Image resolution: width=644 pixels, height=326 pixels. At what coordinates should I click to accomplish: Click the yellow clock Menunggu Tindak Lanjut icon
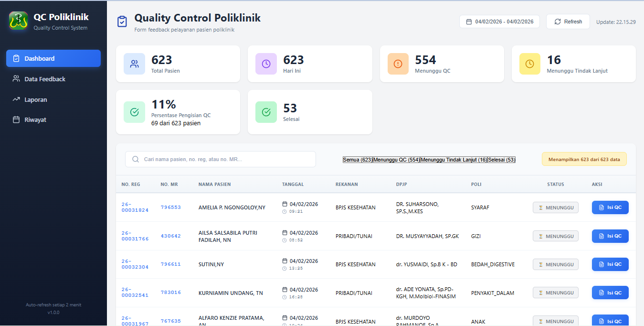tap(530, 64)
